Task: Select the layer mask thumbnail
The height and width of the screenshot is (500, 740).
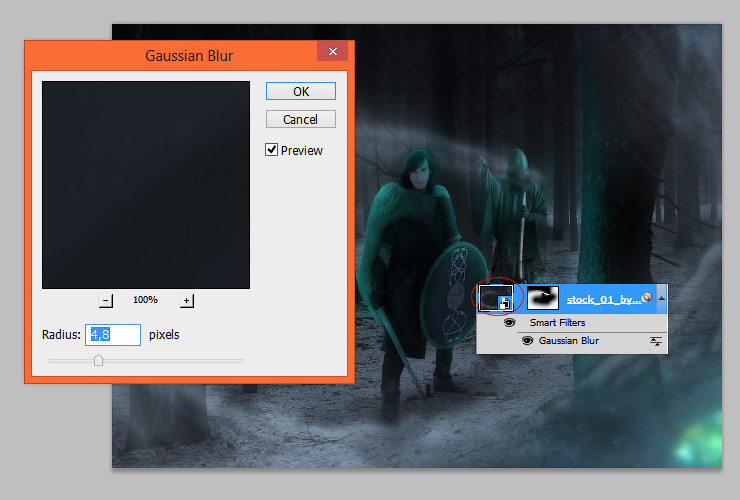Action: click(543, 298)
